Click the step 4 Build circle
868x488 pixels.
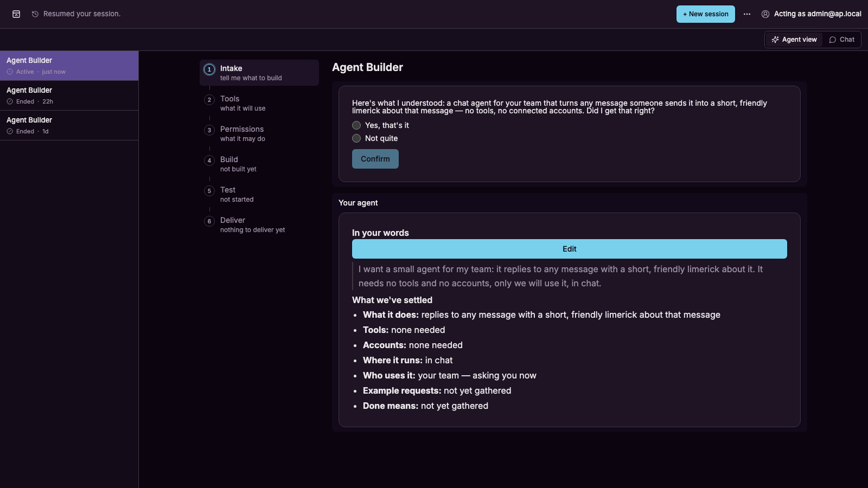209,160
